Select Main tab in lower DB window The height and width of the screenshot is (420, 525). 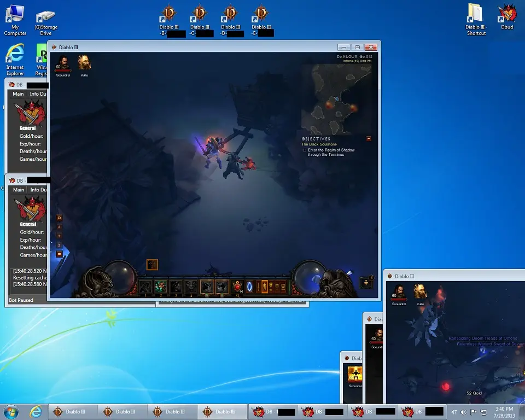pyautogui.click(x=19, y=190)
